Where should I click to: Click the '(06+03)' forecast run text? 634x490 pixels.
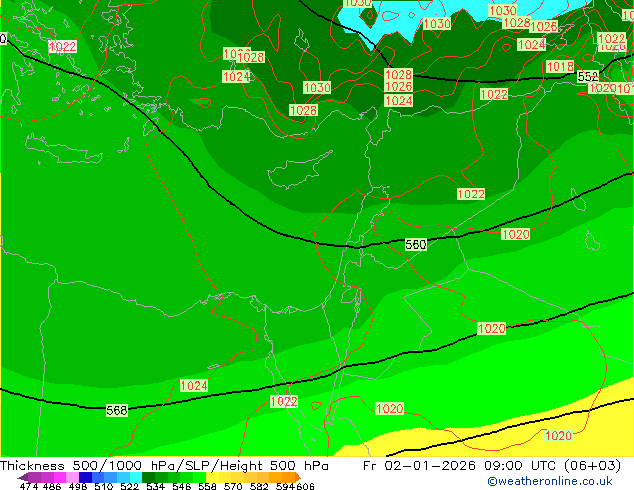pyautogui.click(x=592, y=466)
